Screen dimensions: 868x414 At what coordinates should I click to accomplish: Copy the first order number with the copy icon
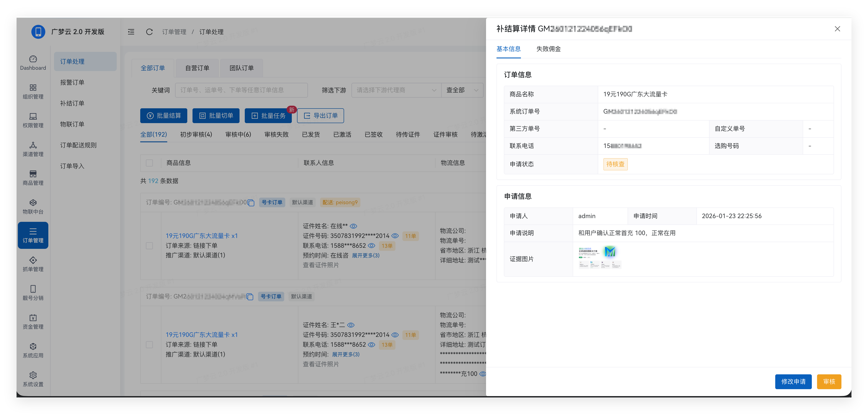pyautogui.click(x=251, y=202)
